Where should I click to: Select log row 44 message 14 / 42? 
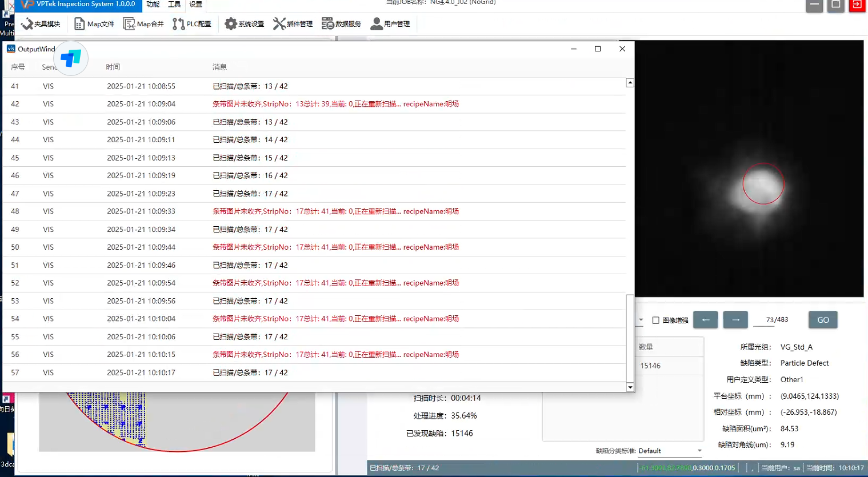(x=250, y=140)
